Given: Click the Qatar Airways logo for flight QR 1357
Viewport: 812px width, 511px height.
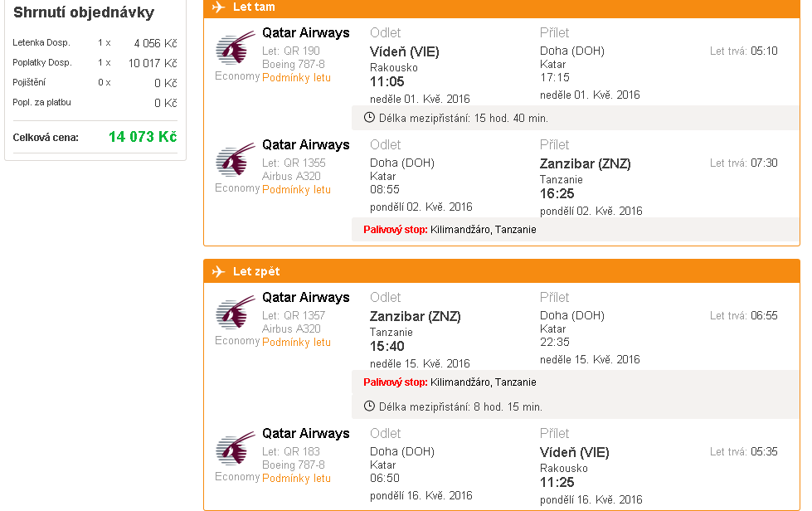Looking at the screenshot, I should point(235,312).
